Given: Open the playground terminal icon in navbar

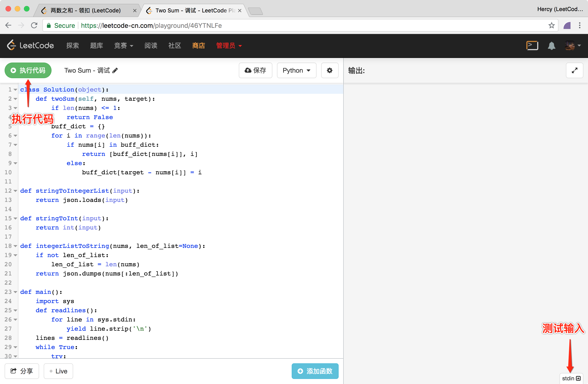Looking at the screenshot, I should 532,46.
